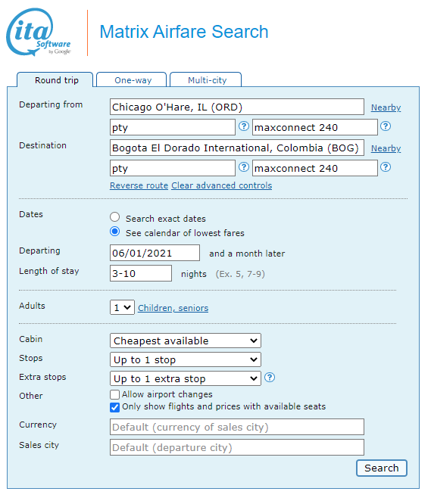Screen dimensions: 431x504
Task: Expand the Cabin dropdown
Action: 186,341
